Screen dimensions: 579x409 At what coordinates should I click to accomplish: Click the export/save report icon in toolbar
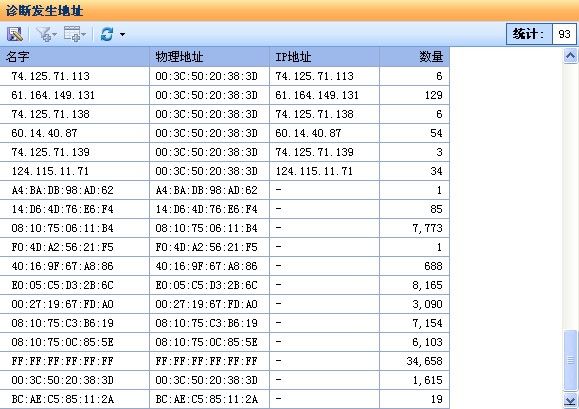pos(15,34)
